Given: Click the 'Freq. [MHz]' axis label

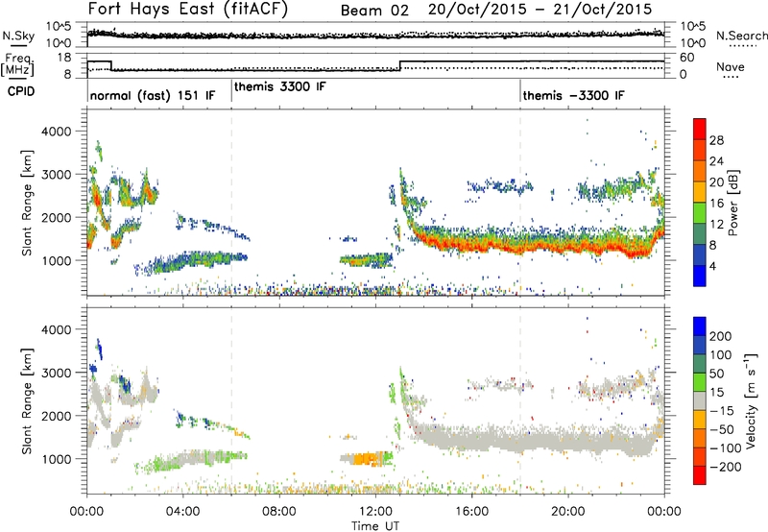Looking at the screenshot, I should (17, 64).
